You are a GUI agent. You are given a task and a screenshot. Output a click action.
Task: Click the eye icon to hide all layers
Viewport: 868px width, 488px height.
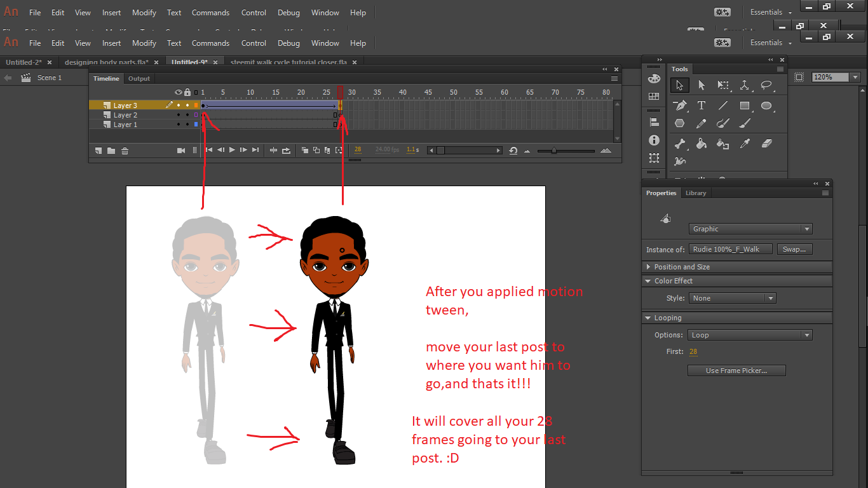[x=179, y=92]
